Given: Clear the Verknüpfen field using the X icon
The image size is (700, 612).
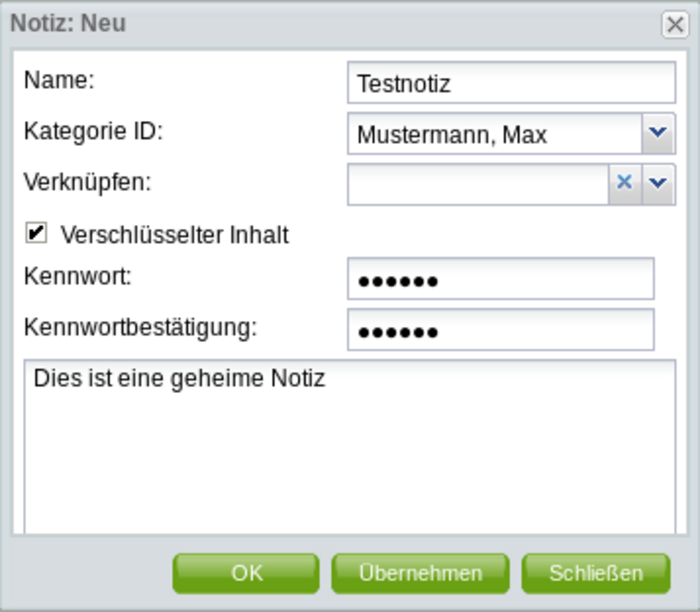Looking at the screenshot, I should (624, 184).
